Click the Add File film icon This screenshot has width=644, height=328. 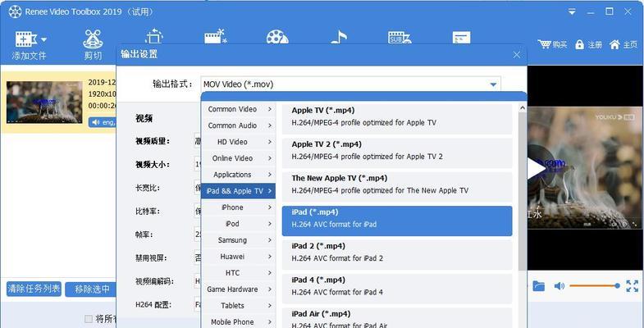[x=26, y=39]
